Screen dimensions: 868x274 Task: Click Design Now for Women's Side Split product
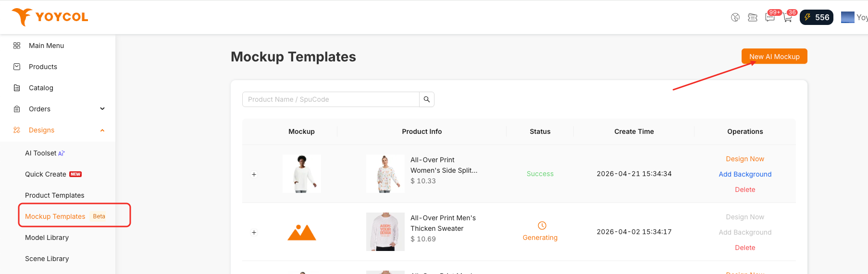(745, 159)
